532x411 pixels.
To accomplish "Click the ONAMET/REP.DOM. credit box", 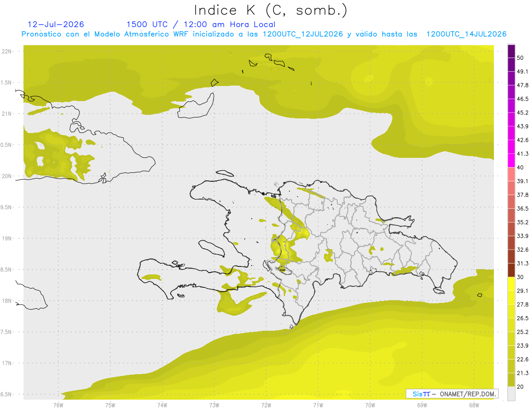I will click(452, 394).
